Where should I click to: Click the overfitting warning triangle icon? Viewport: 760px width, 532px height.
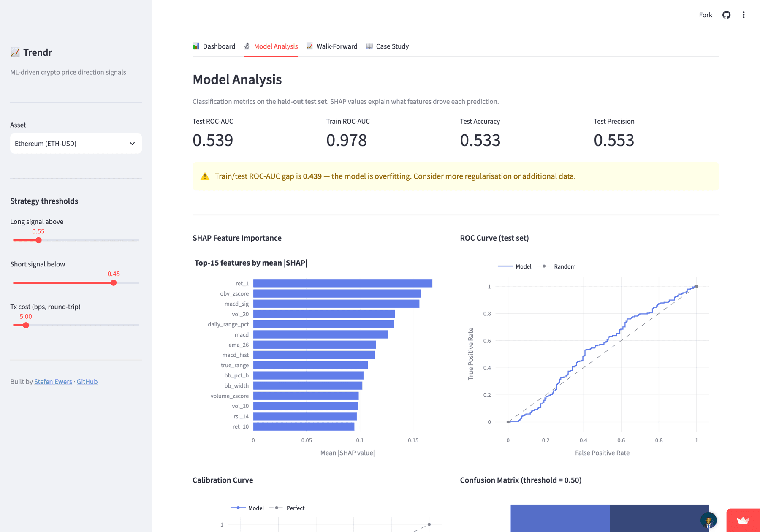[x=205, y=176]
